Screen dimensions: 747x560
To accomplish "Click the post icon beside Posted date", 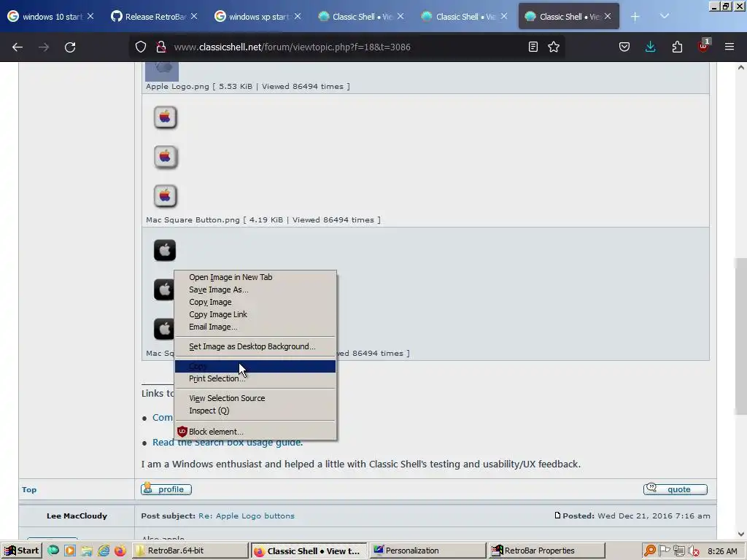I will click(x=557, y=516).
